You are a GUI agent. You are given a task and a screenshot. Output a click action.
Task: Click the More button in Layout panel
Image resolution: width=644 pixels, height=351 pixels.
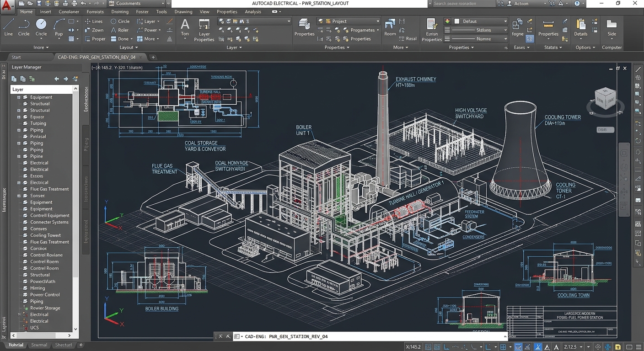tap(148, 39)
